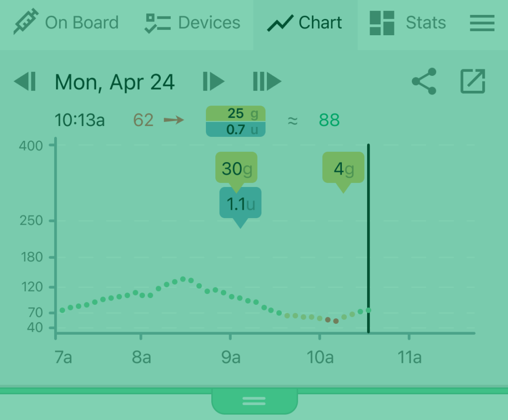This screenshot has height=420, width=508.
Task: Click the 25 g carbs suggestion badge
Action: pos(236,114)
